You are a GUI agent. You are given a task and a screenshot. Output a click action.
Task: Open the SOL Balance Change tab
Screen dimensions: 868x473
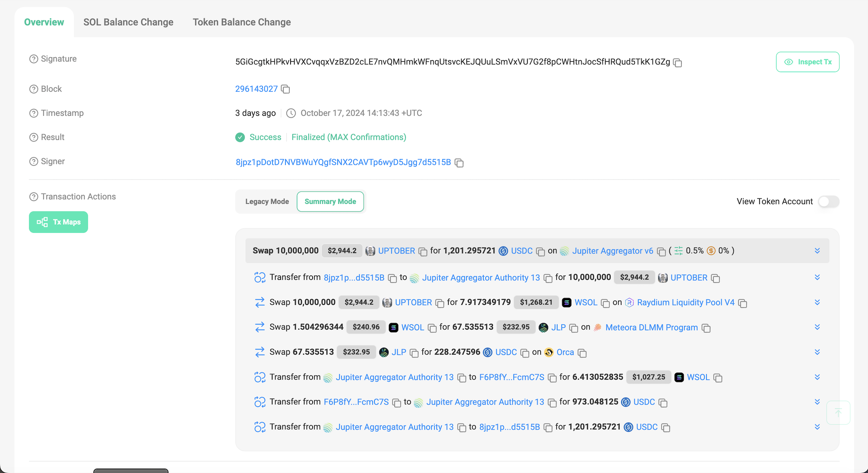pyautogui.click(x=128, y=22)
